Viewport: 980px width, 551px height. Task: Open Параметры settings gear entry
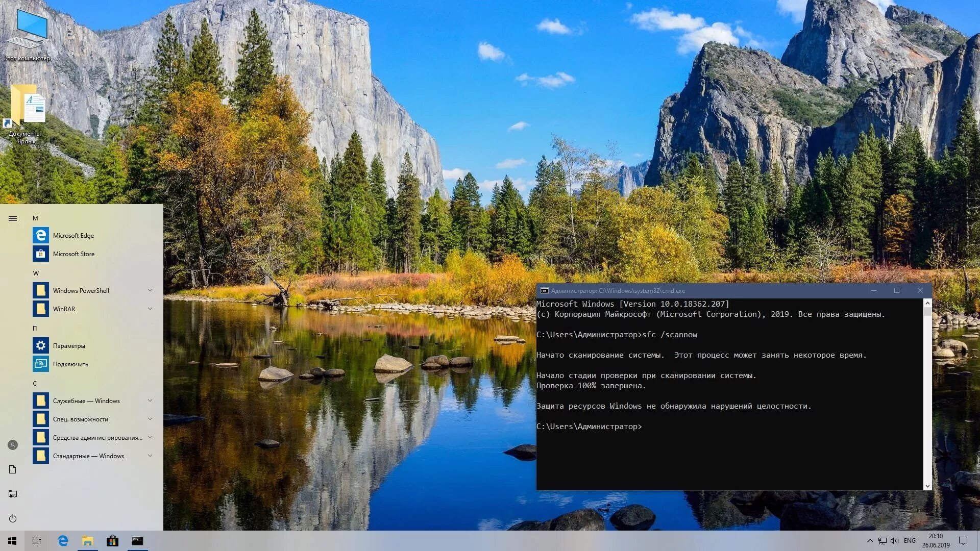[x=68, y=345]
